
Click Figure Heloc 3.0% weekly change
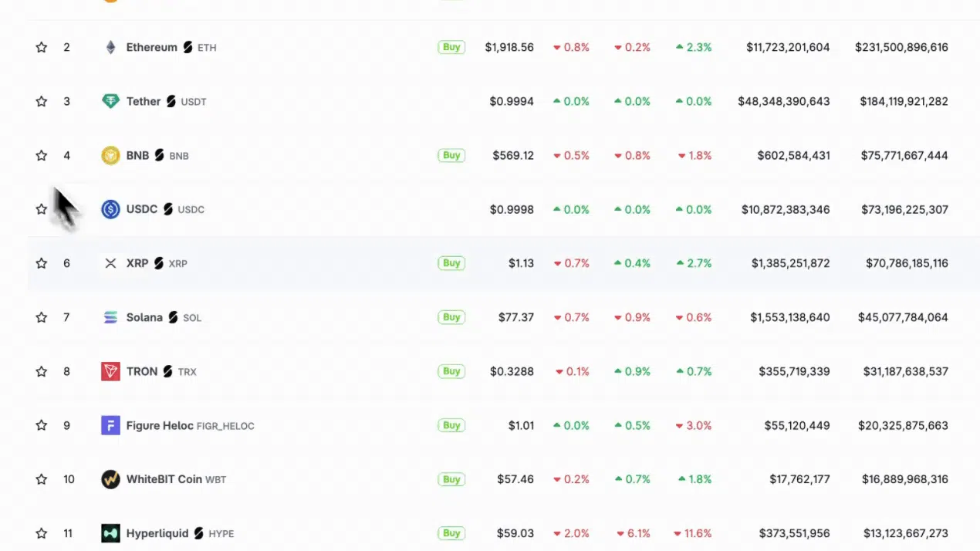click(x=694, y=425)
